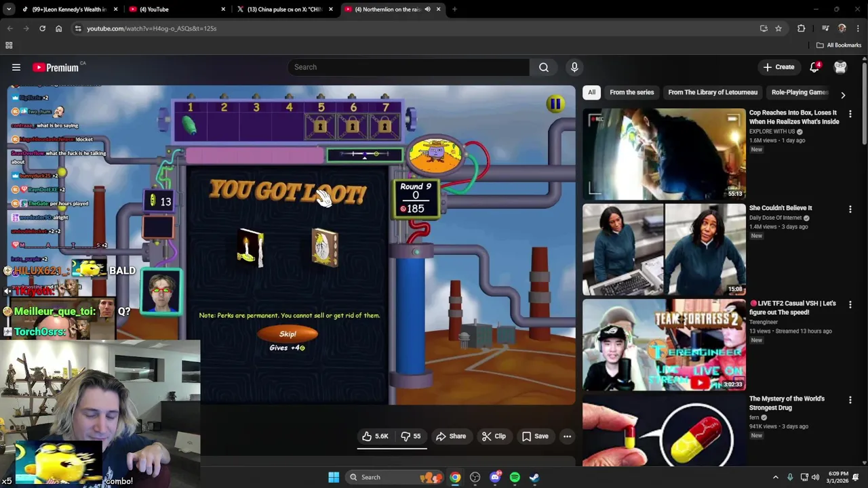The width and height of the screenshot is (868, 488).
Task: Click the in-game Skip! button
Action: pos(288,333)
